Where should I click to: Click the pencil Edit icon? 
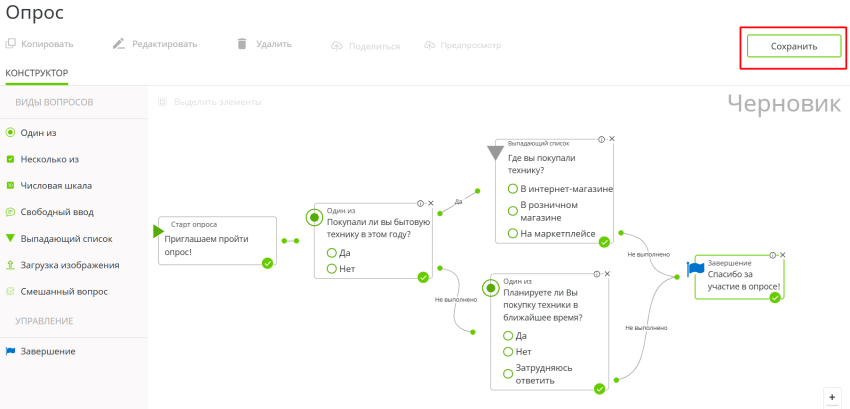coord(118,44)
